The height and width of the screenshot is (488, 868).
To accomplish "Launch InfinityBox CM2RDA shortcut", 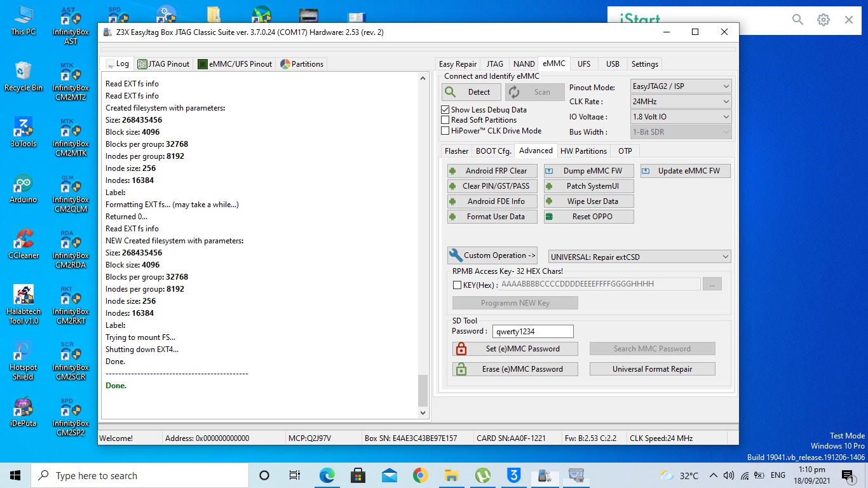I will coord(71,249).
